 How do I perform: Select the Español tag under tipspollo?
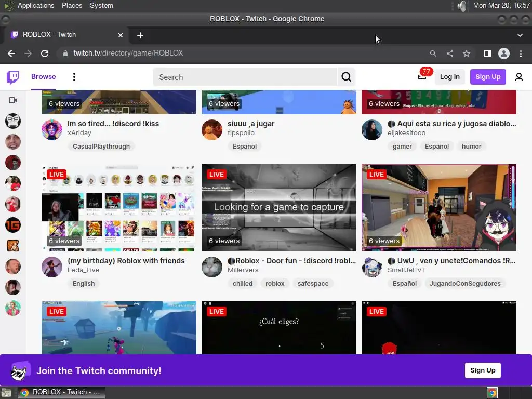[x=245, y=146]
